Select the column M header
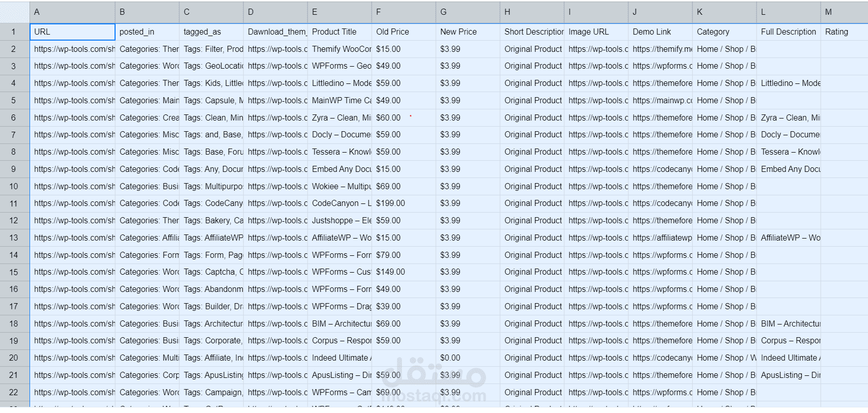 (x=844, y=12)
